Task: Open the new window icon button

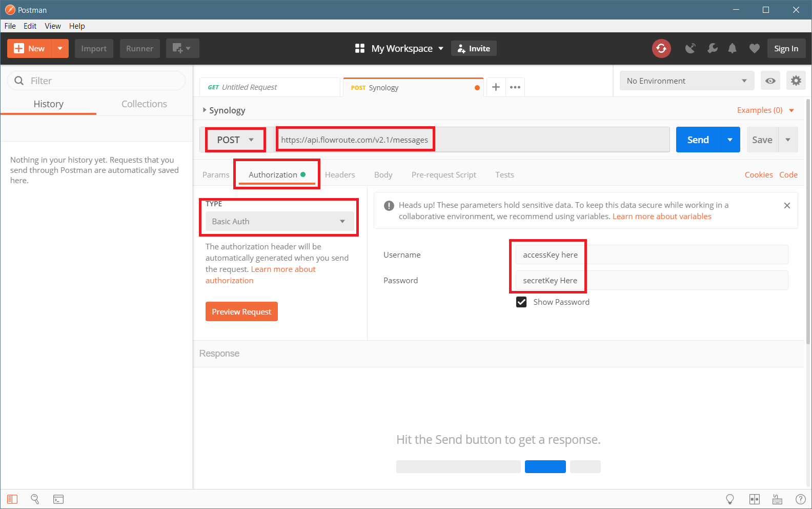Action: (x=182, y=48)
